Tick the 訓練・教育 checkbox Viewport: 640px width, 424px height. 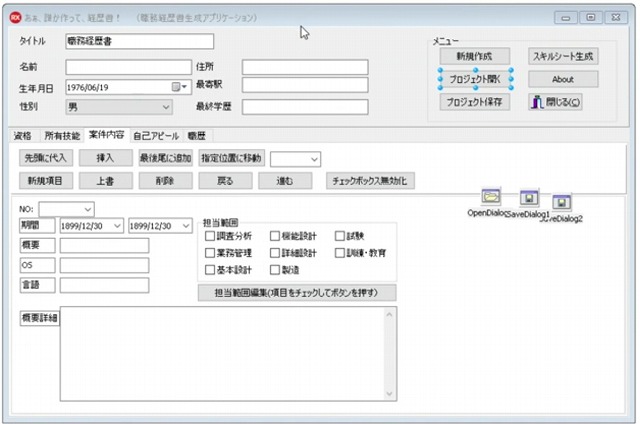[340, 253]
